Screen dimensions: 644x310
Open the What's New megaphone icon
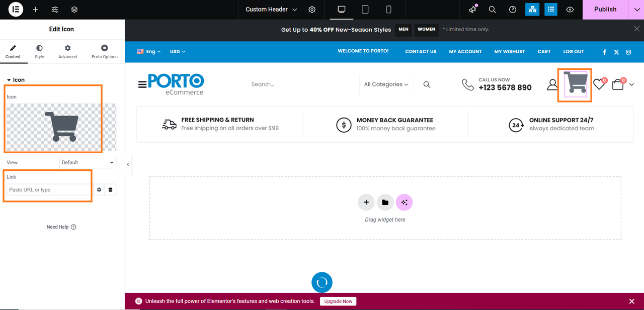coord(472,10)
